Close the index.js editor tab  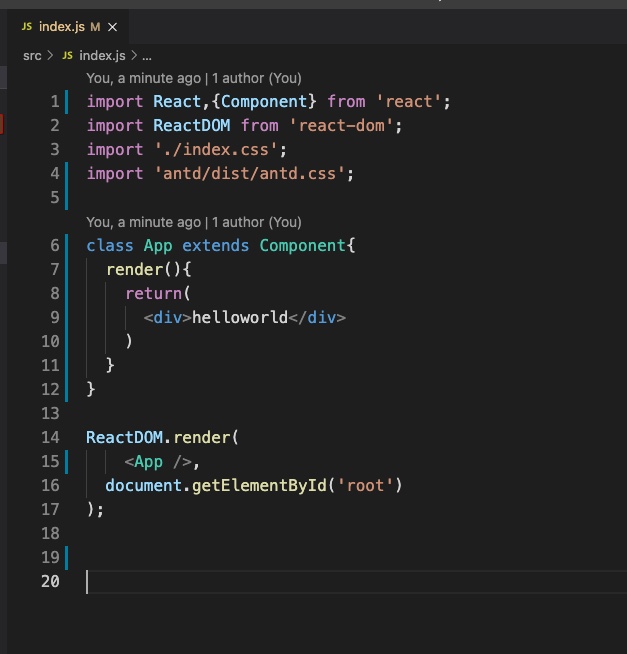point(114,26)
